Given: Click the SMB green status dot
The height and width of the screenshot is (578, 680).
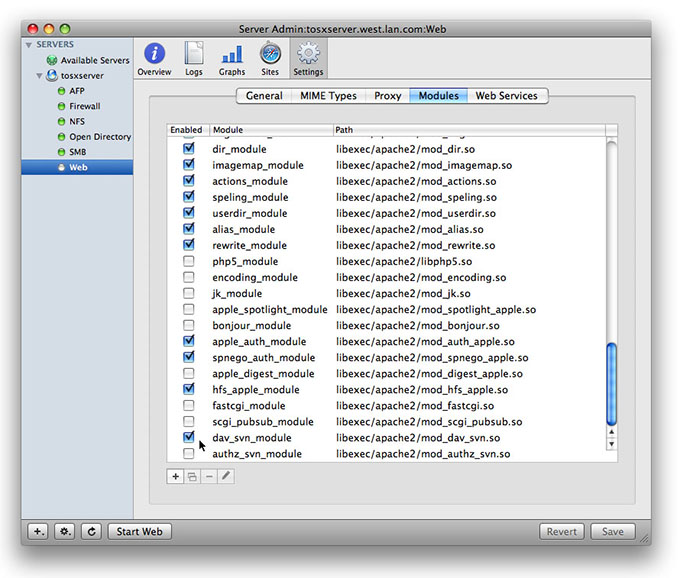Looking at the screenshot, I should click(62, 152).
